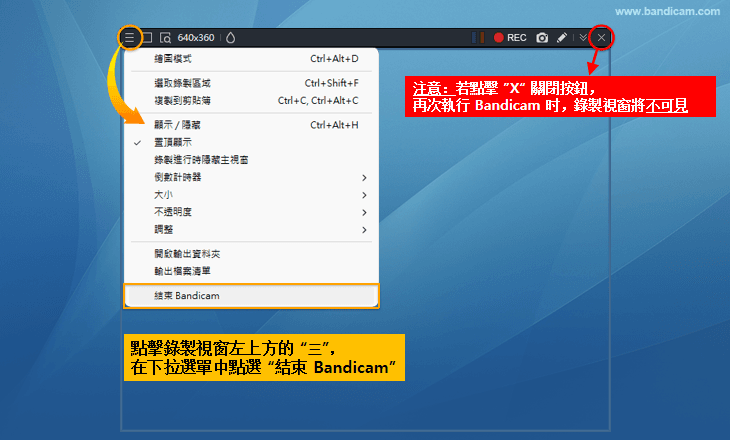
Task: Start recording with the REC button
Action: pyautogui.click(x=510, y=38)
